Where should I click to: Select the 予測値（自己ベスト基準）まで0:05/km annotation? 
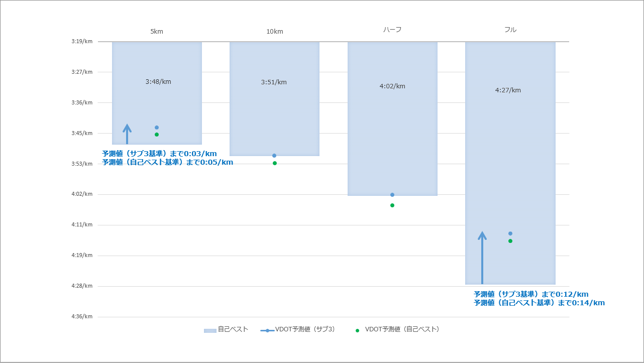pyautogui.click(x=167, y=162)
